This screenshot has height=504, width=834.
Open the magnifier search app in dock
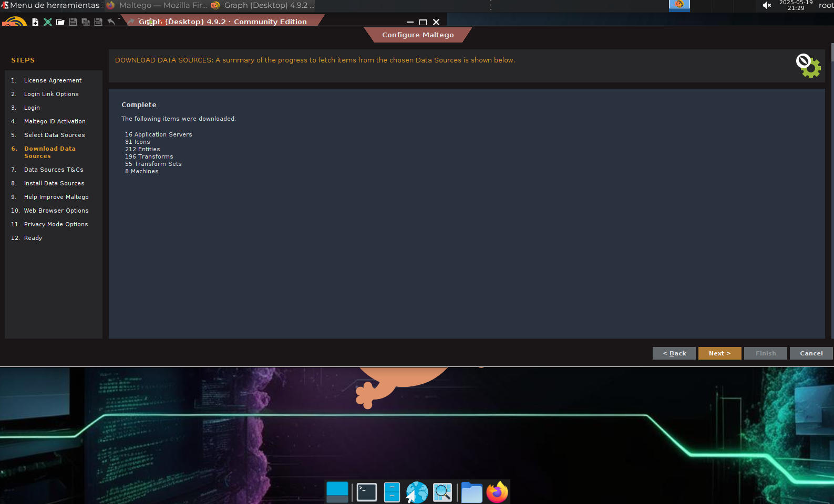point(442,492)
